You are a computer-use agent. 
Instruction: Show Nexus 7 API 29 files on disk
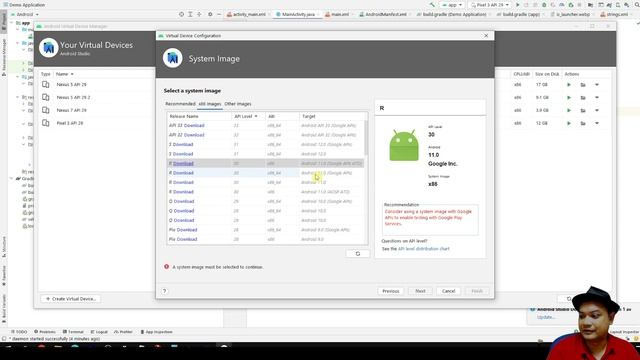(x=583, y=110)
